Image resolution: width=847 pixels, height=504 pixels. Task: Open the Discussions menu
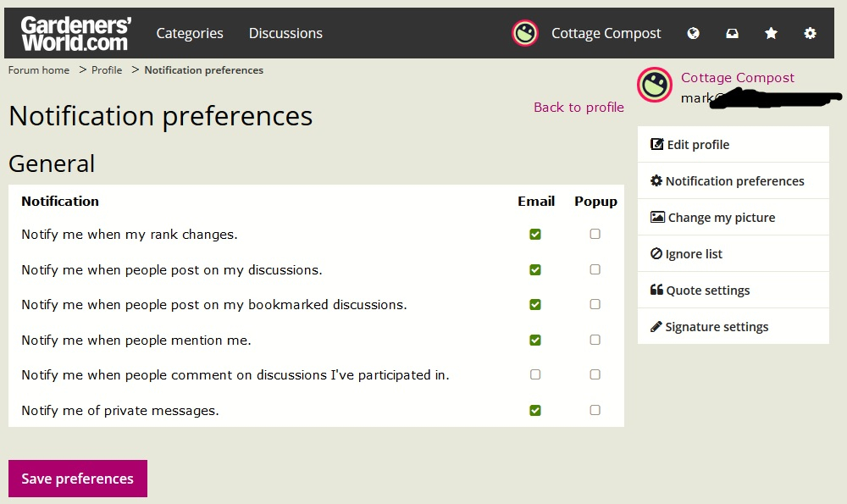(285, 34)
